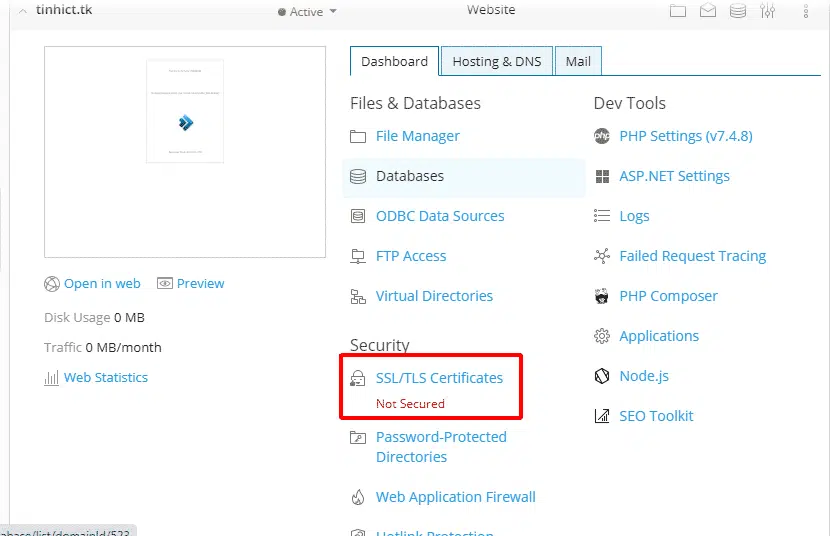Click the Preview eye icon

coord(165,284)
